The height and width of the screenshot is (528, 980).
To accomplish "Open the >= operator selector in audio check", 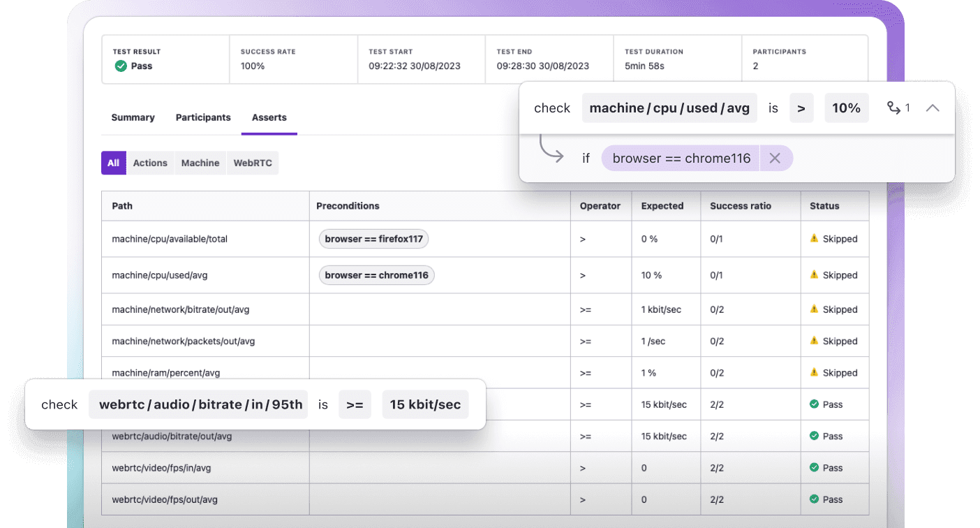I will (x=355, y=404).
